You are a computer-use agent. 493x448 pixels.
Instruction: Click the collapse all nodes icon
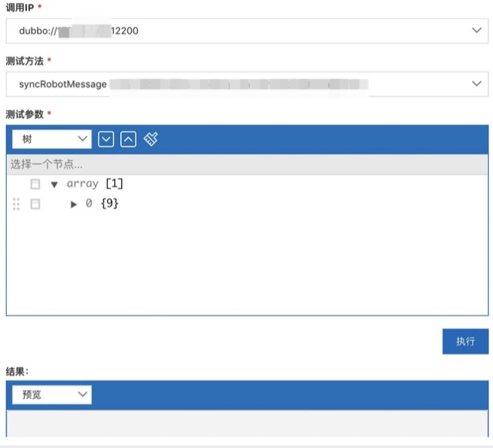tap(128, 139)
